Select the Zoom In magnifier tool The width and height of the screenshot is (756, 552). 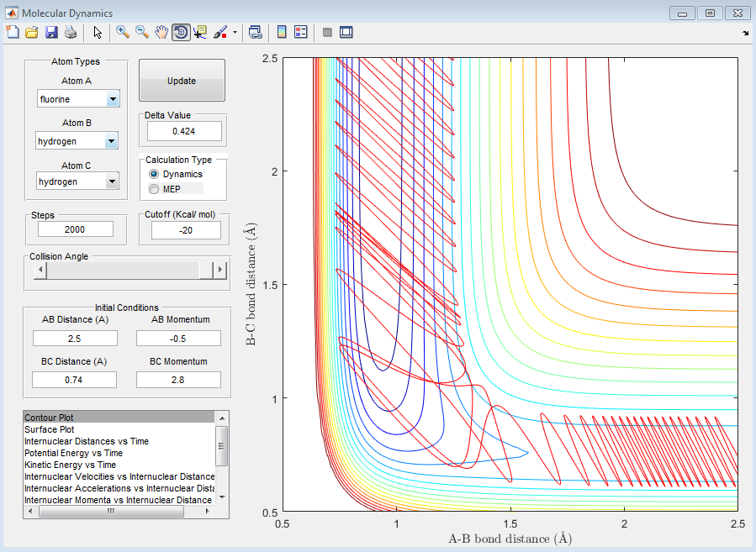(122, 32)
